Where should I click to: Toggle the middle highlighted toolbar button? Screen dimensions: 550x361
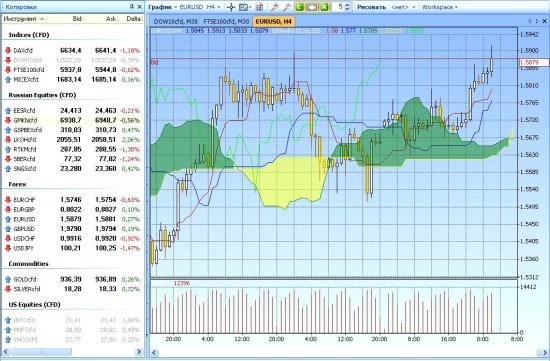pos(312,7)
